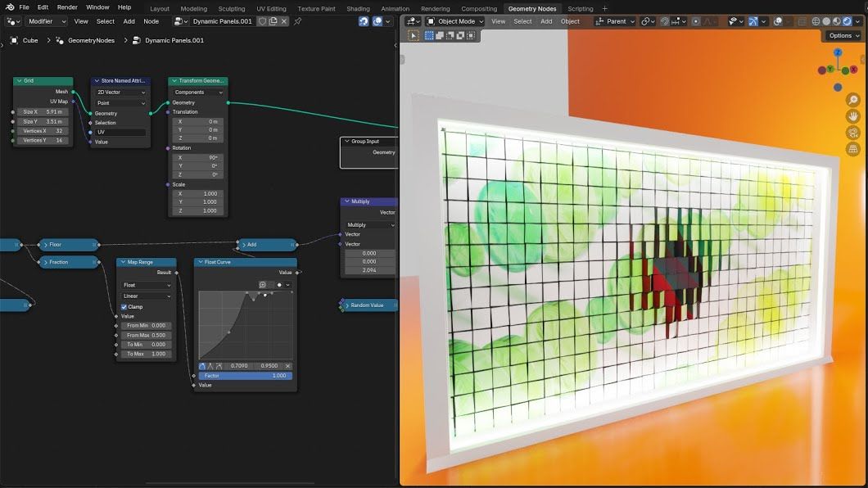Unlink the Dynamic Panels.001 node group
868x488 pixels.
284,21
